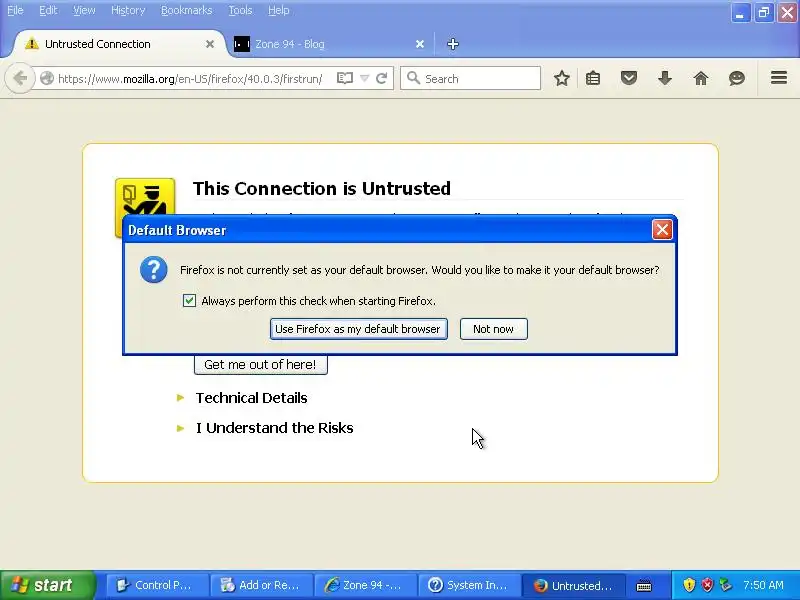
Task: Uncheck Always perform this check checkbox
Action: (189, 301)
